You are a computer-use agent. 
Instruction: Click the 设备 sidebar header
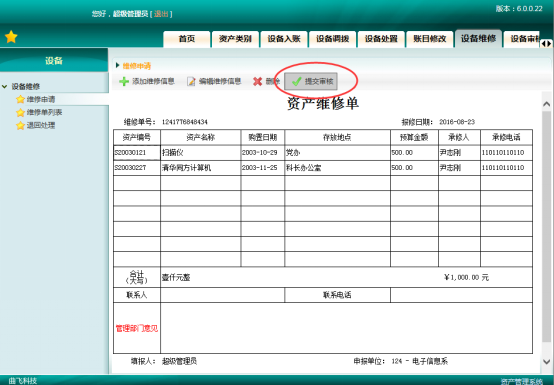pyautogui.click(x=54, y=60)
